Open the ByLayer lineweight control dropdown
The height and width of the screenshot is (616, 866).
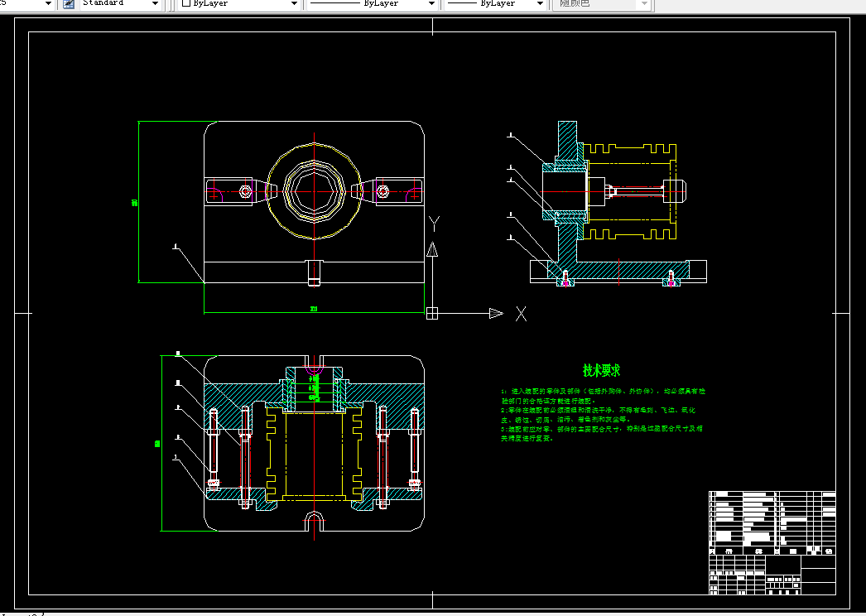(x=540, y=4)
